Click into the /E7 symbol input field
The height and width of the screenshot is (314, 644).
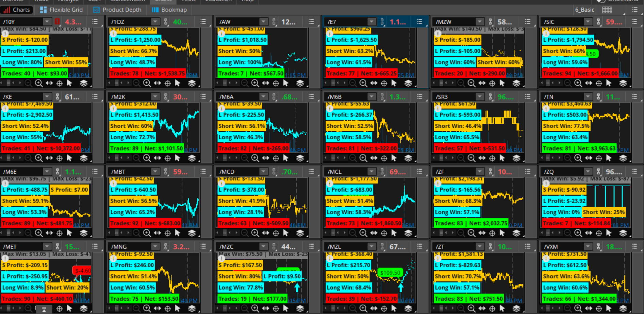point(346,22)
